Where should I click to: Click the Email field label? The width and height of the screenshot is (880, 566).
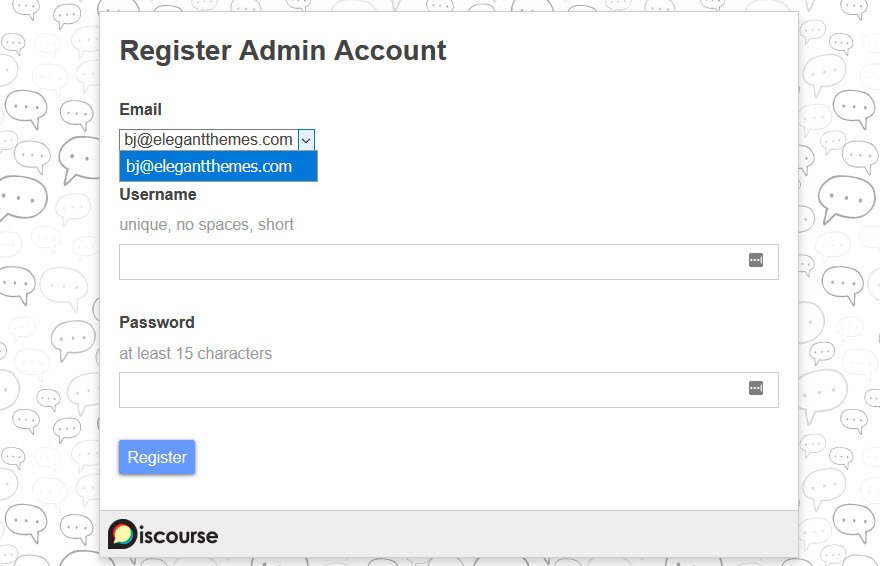pyautogui.click(x=140, y=109)
